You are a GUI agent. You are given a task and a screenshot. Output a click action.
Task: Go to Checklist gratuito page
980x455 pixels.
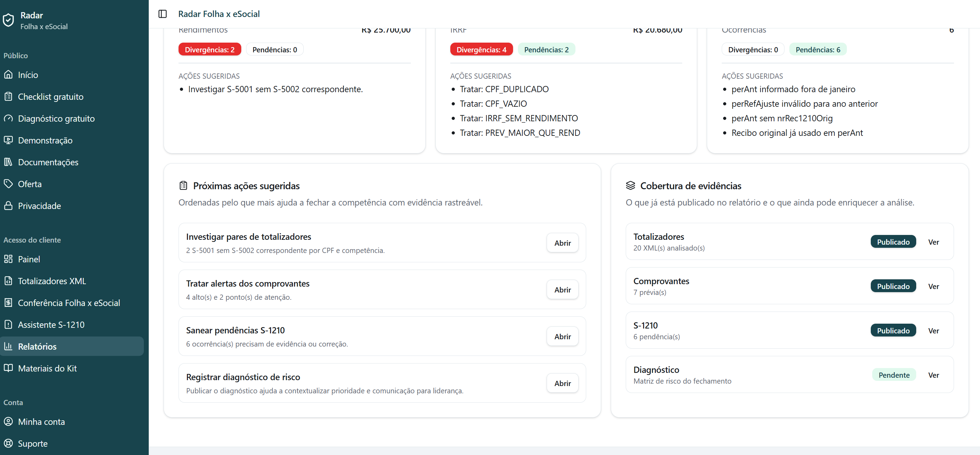[72, 97]
